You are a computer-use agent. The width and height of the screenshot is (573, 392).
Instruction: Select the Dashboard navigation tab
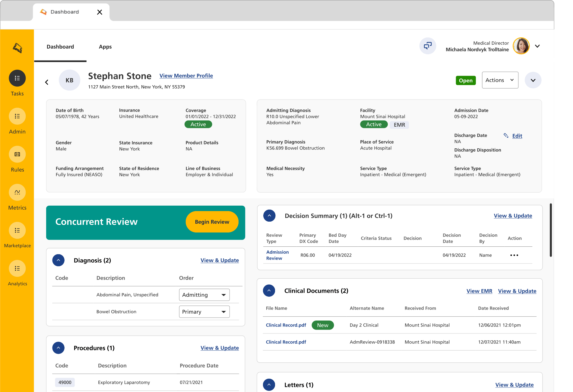tap(60, 47)
